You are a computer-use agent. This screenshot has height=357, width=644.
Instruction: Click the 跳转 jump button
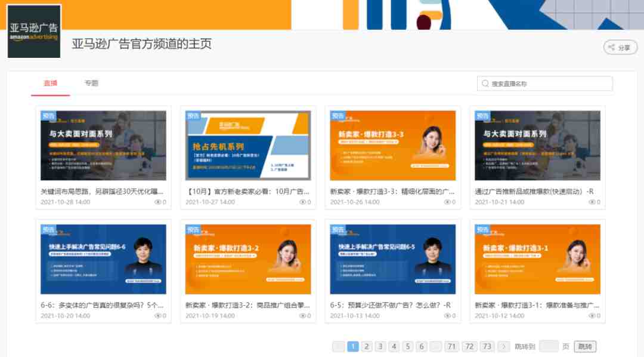point(585,346)
